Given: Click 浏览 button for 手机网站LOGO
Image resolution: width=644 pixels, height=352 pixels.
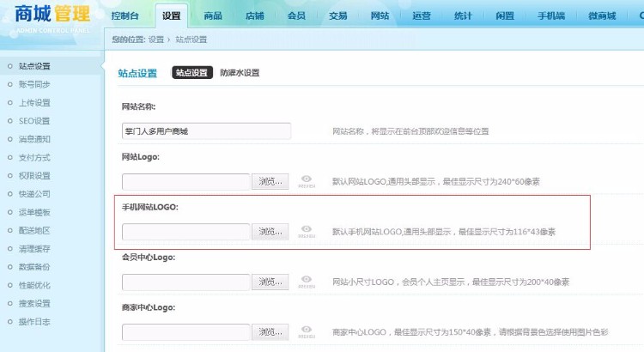Looking at the screenshot, I should click(270, 232).
